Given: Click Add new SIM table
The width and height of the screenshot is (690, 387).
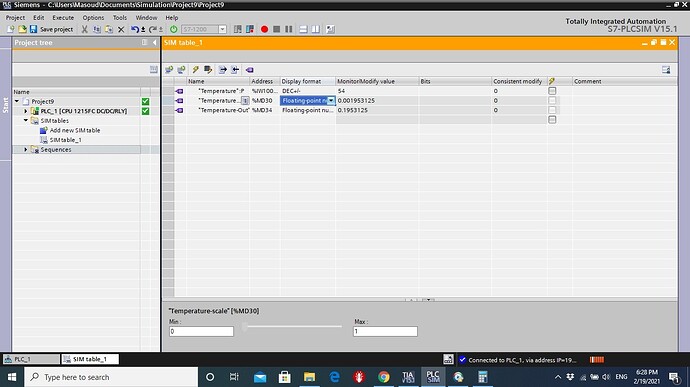Looking at the screenshot, I should point(75,130).
